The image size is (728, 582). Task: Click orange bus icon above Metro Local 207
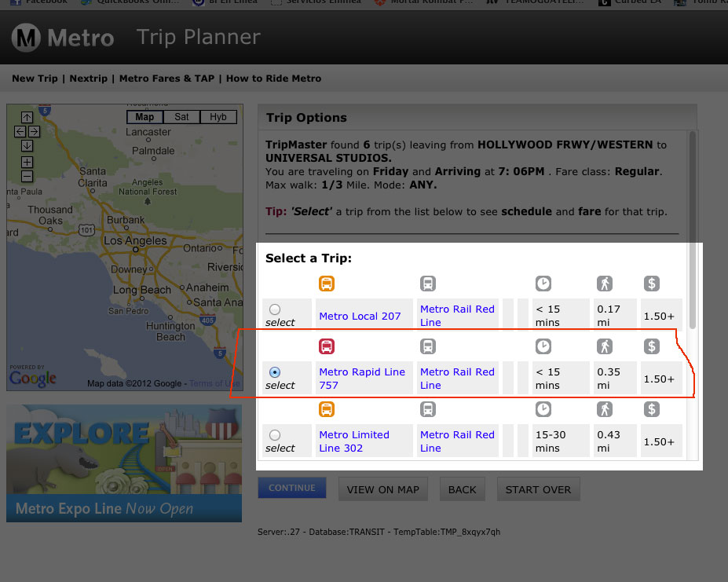point(327,284)
